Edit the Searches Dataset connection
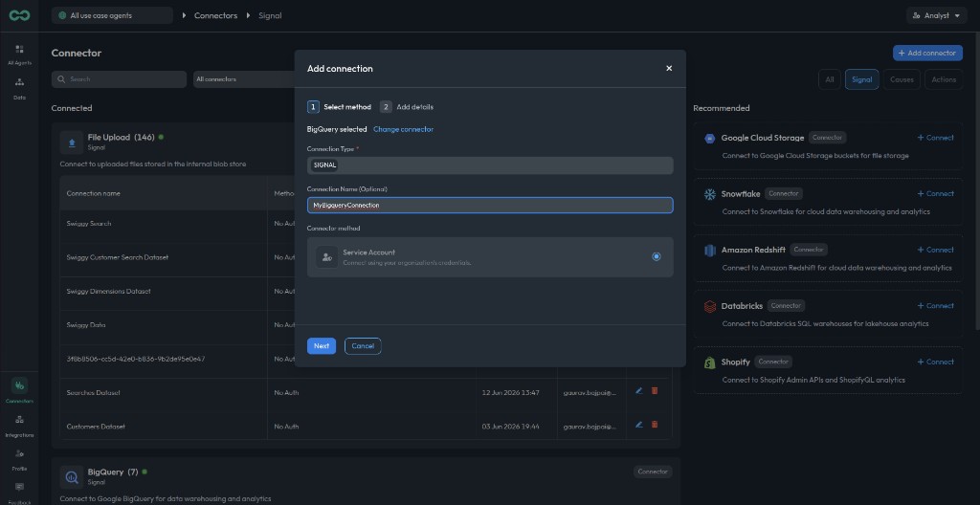 (638, 390)
